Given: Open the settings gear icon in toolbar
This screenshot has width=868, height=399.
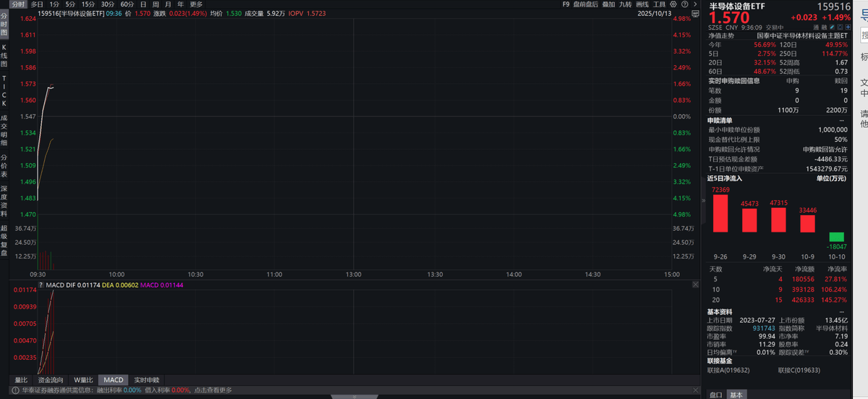Looking at the screenshot, I should coord(673,4).
